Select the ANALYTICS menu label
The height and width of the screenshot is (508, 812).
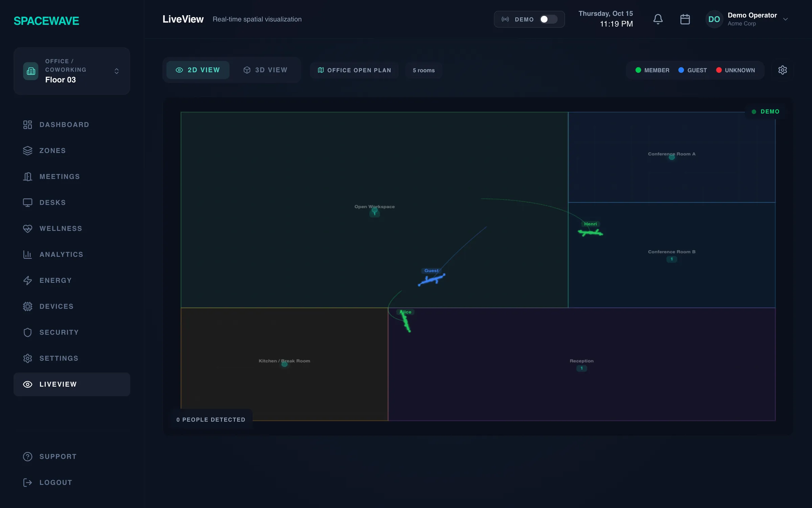click(x=61, y=254)
